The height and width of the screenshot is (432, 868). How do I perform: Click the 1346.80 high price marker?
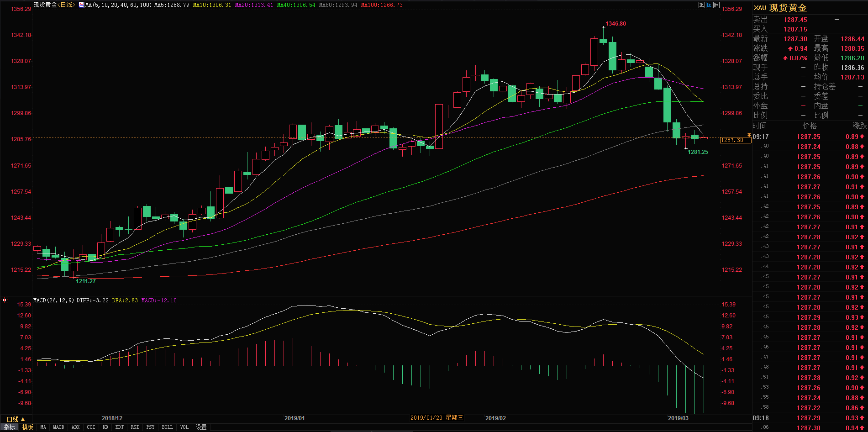tap(616, 24)
